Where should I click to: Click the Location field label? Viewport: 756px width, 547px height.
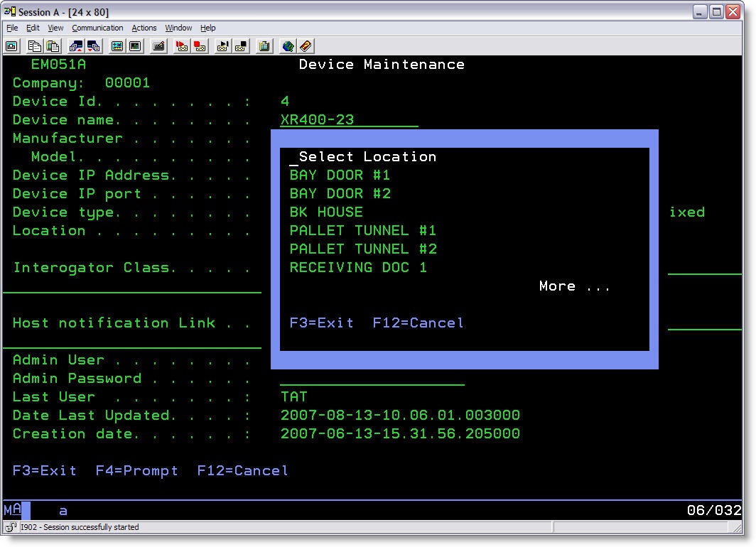pos(49,230)
